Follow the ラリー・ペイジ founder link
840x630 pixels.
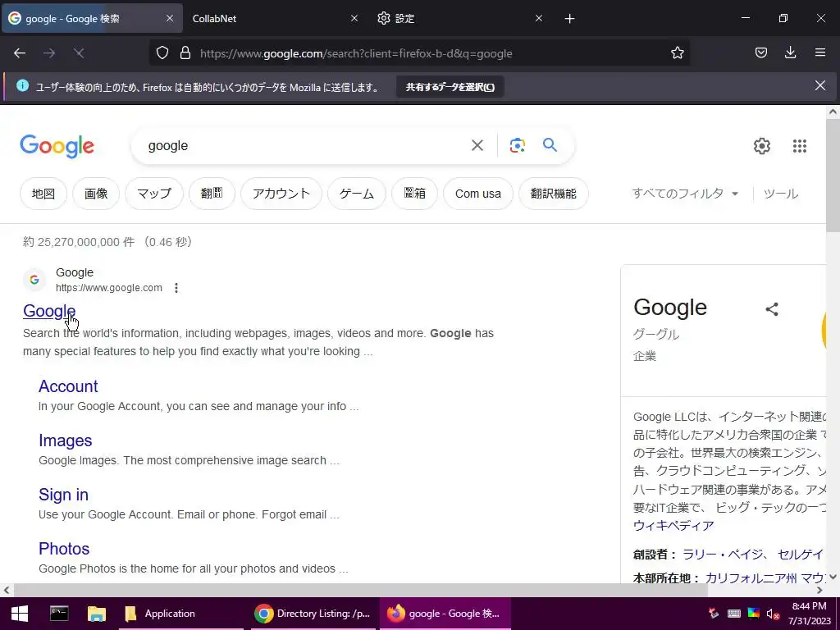(723, 555)
